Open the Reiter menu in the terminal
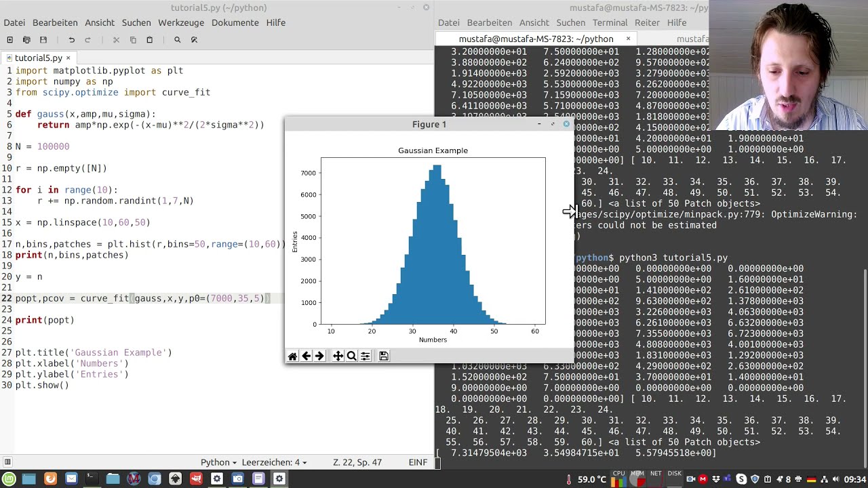868x488 pixels. (647, 22)
